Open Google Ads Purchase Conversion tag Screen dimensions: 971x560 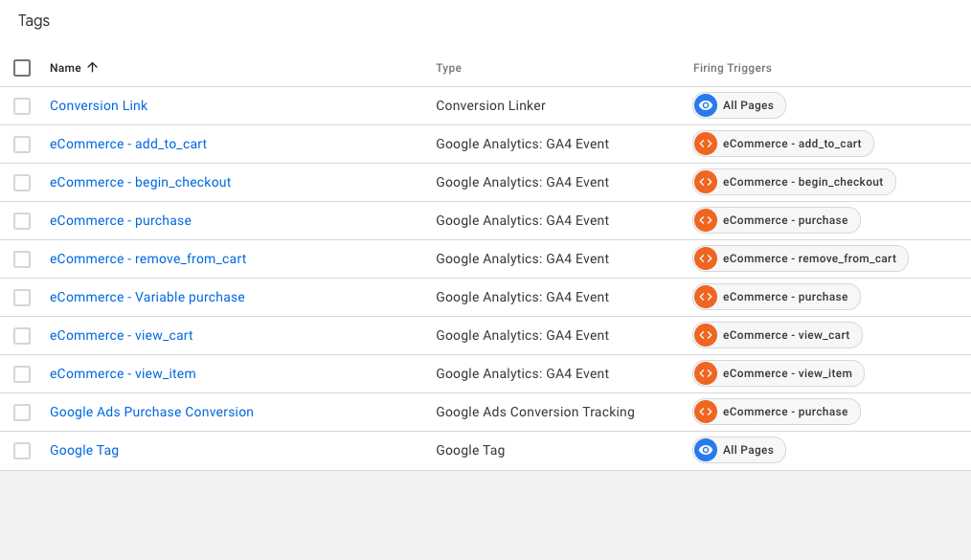[151, 412]
